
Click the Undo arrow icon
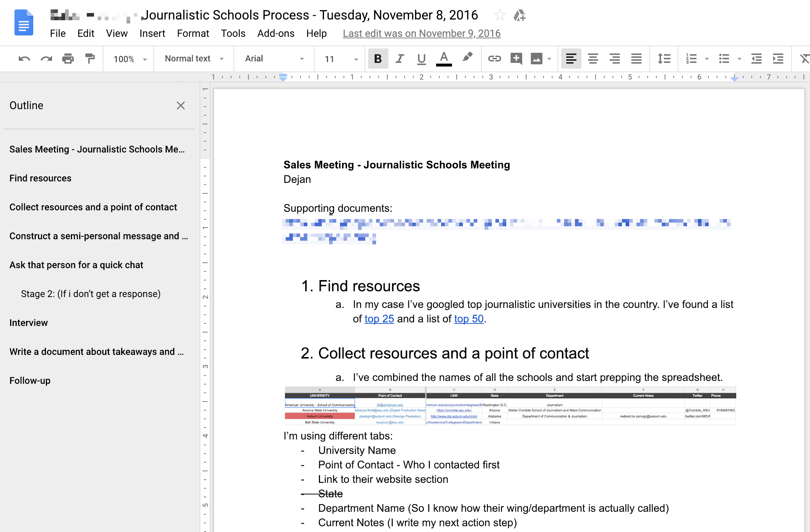24,59
